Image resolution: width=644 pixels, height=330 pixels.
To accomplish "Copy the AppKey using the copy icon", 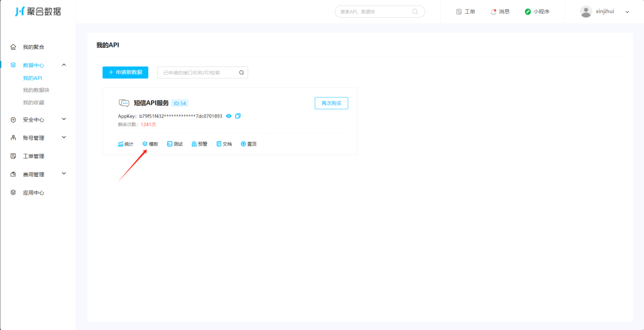I will pos(238,116).
